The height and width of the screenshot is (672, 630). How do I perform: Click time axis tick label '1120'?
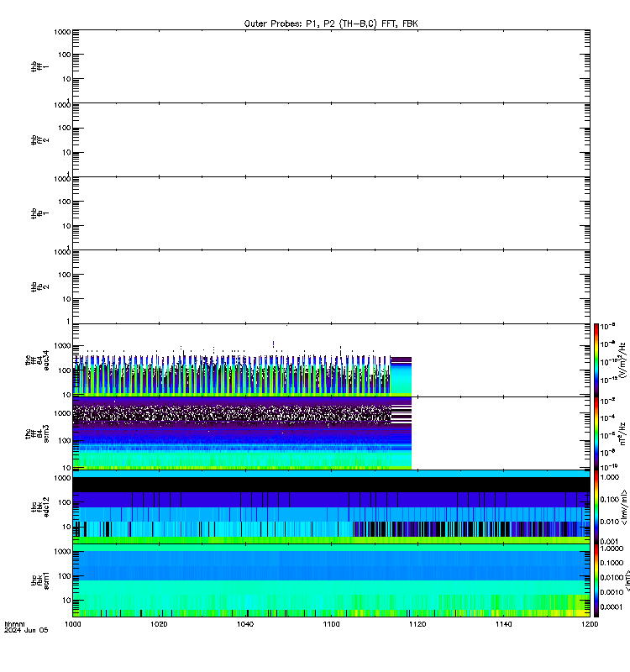tap(417, 624)
